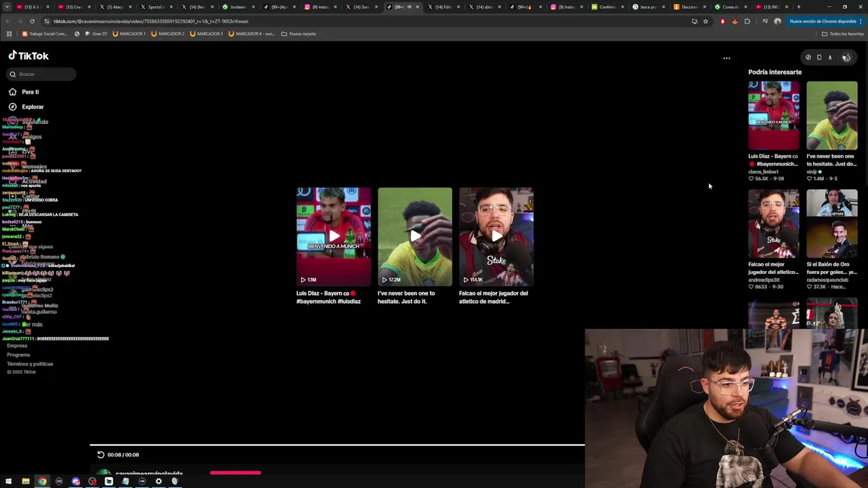This screenshot has width=868, height=488.
Task: Open the MARCADOR 3 bookmark
Action: point(206,33)
